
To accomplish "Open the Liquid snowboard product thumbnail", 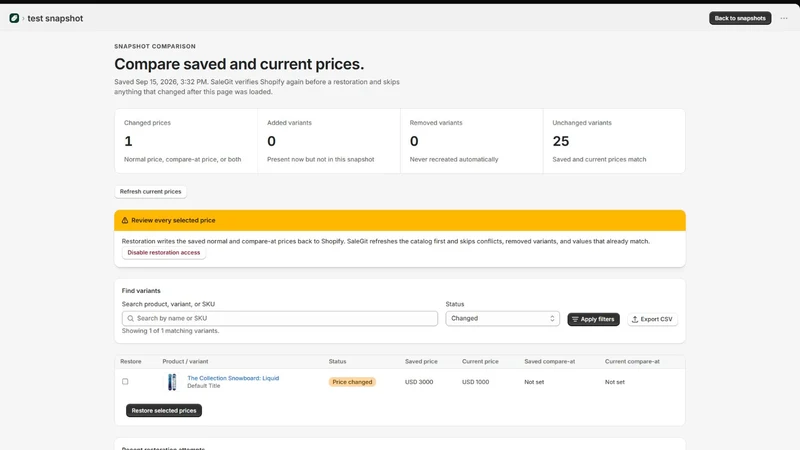I will click(x=172, y=382).
